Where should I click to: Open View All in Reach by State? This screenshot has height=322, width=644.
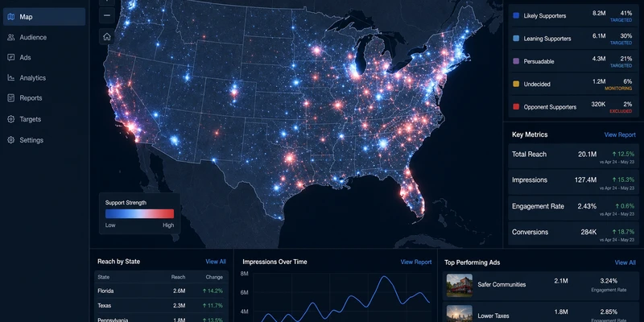click(x=216, y=262)
